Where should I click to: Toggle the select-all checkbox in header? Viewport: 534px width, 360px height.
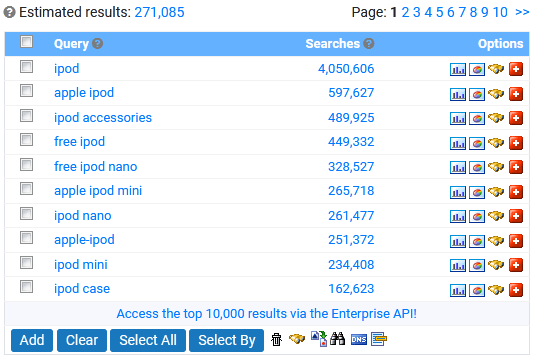tap(26, 42)
